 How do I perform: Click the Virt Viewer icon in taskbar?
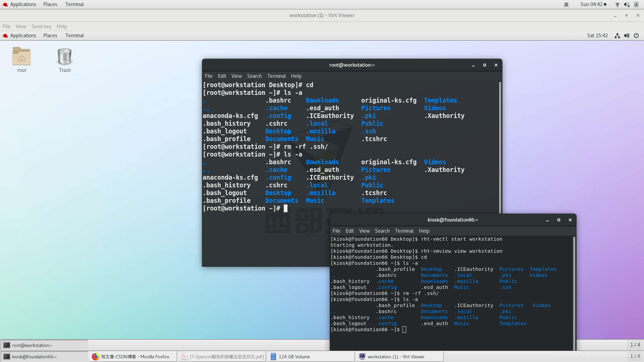pos(363,357)
